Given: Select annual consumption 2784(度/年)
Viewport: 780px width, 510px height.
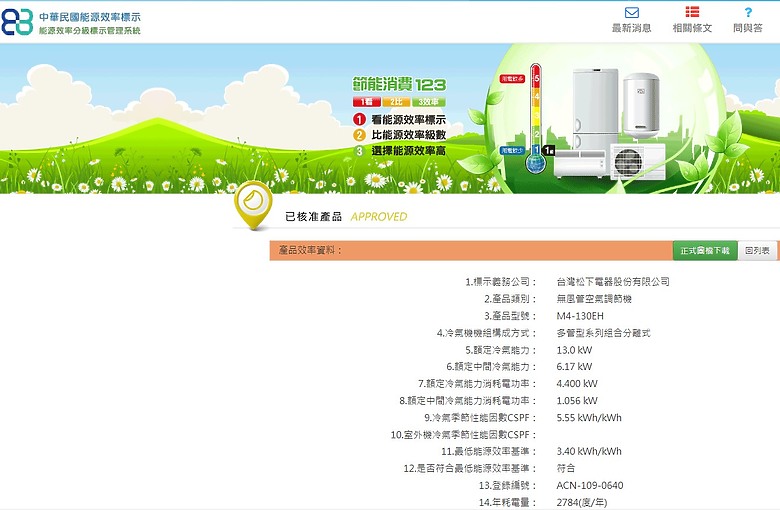Looking at the screenshot, I should [582, 502].
